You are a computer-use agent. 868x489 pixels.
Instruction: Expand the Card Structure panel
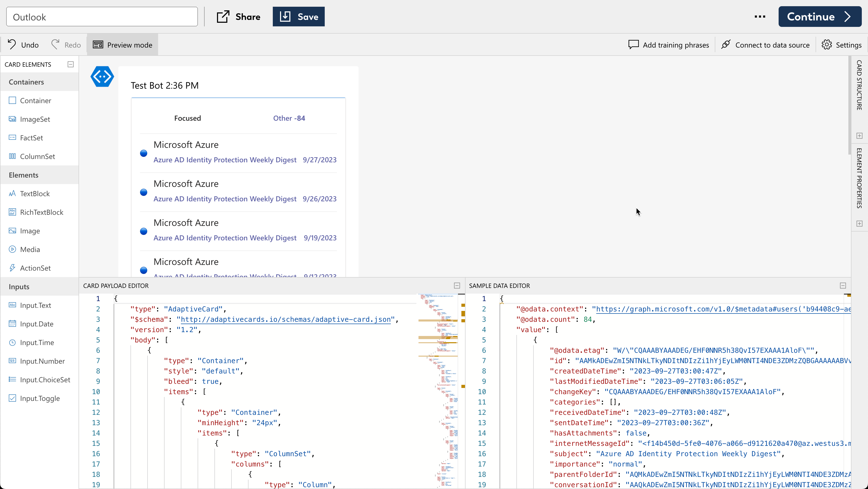[x=859, y=136]
